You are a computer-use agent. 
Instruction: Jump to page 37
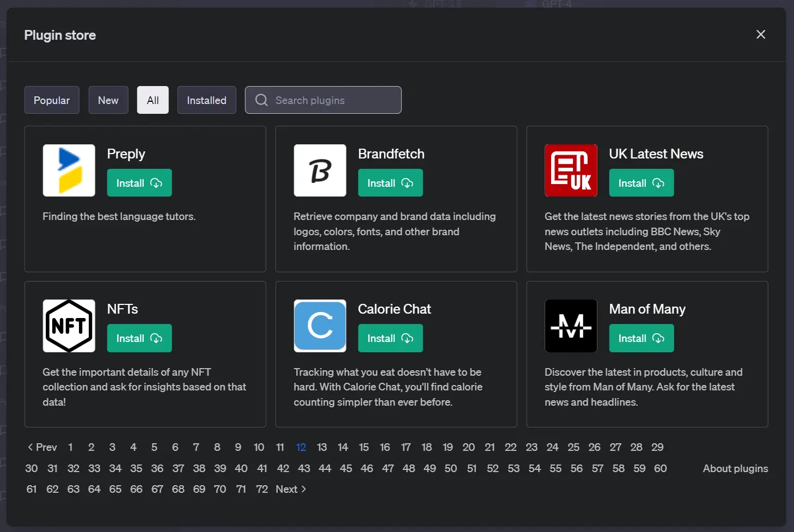[x=178, y=468]
